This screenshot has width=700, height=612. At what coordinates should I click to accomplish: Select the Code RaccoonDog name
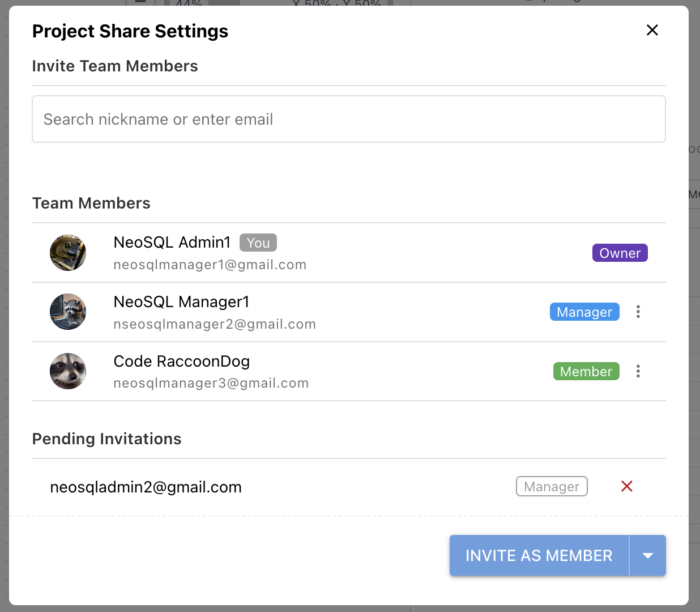pos(182,361)
